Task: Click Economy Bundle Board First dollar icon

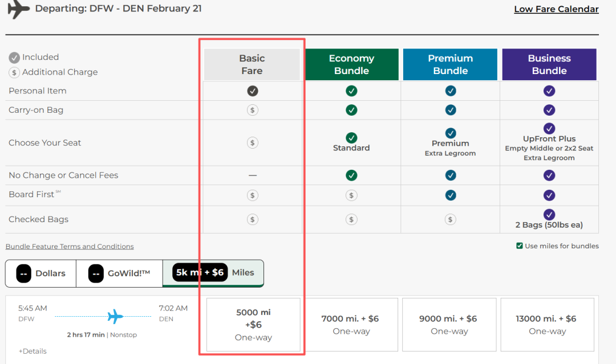Action: point(351,195)
